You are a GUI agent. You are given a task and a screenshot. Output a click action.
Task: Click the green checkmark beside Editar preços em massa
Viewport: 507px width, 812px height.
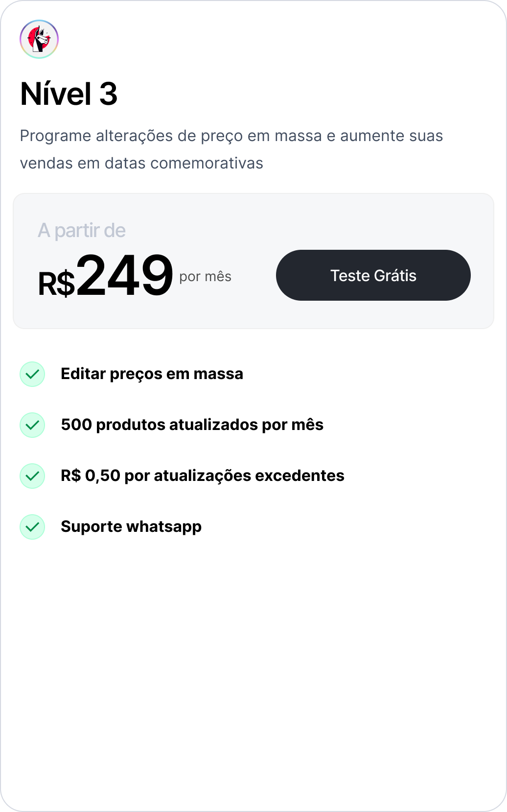[32, 374]
